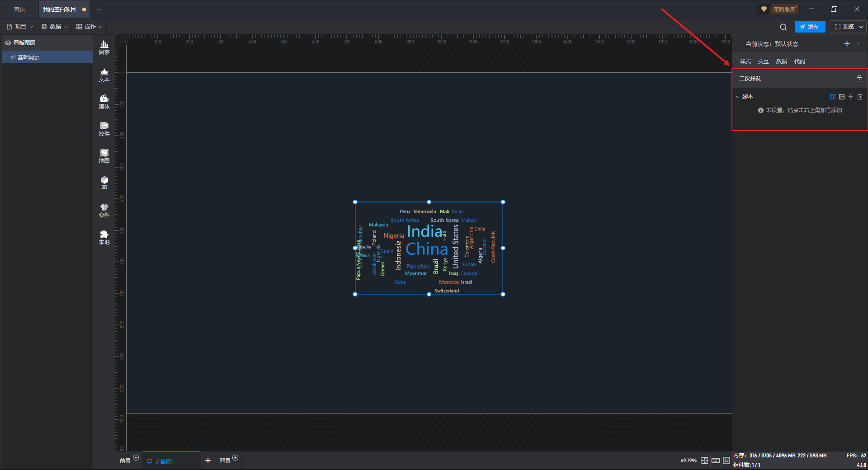Click the 发布 publish button

[810, 27]
